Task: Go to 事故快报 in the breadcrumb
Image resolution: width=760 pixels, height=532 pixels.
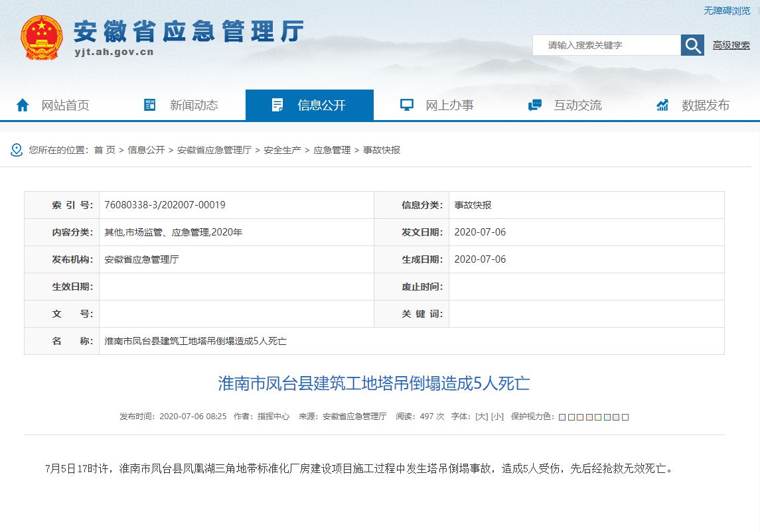Action: click(382, 150)
